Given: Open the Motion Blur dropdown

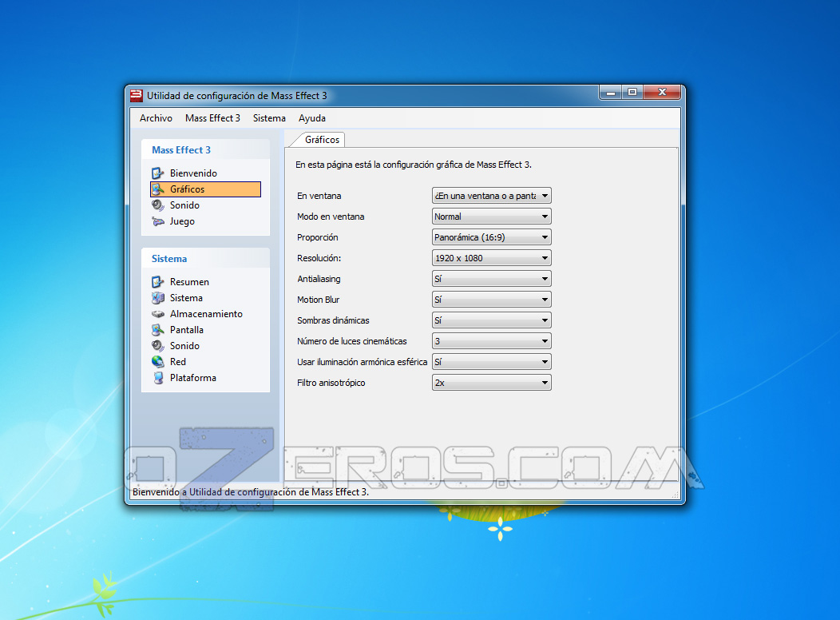Looking at the screenshot, I should point(491,300).
